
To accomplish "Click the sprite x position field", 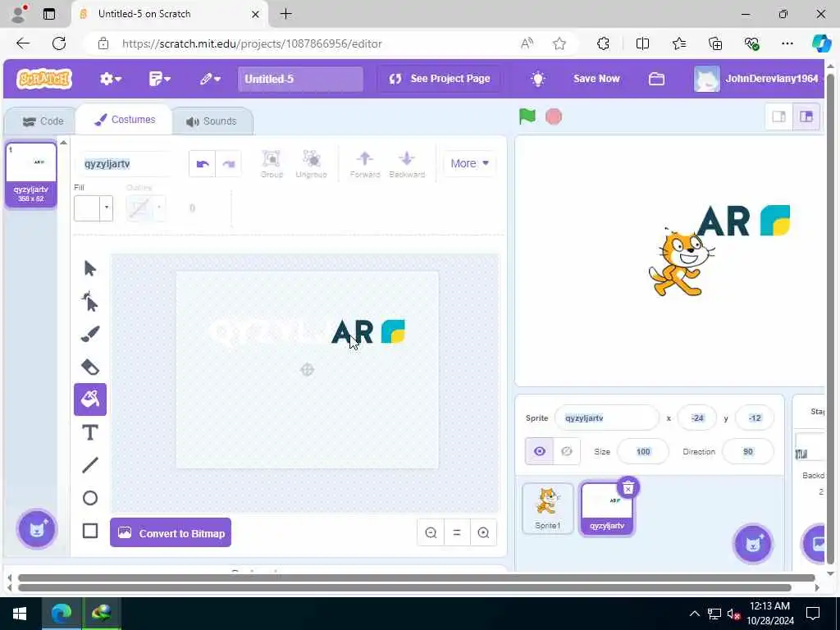I will point(697,418).
